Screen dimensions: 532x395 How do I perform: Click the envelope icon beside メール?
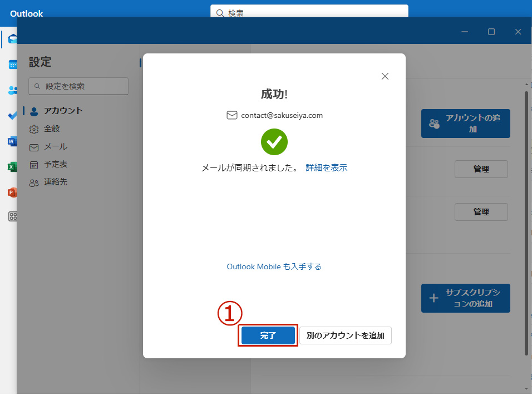click(x=34, y=147)
